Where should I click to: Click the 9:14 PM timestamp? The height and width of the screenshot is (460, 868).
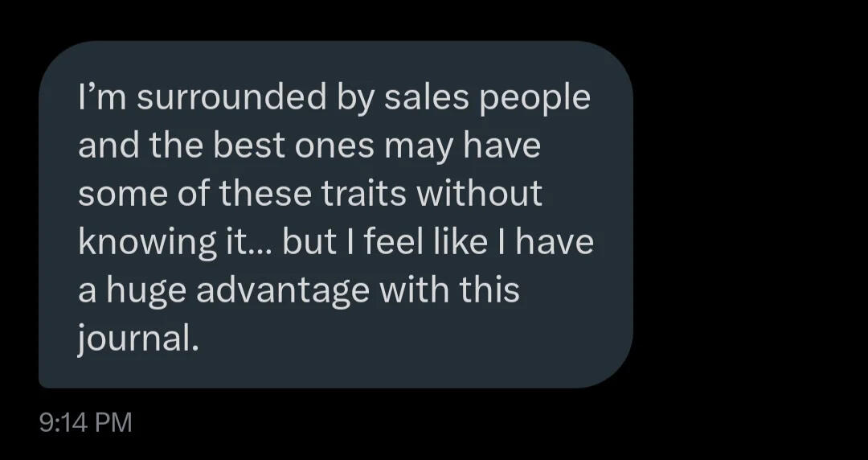pos(85,422)
